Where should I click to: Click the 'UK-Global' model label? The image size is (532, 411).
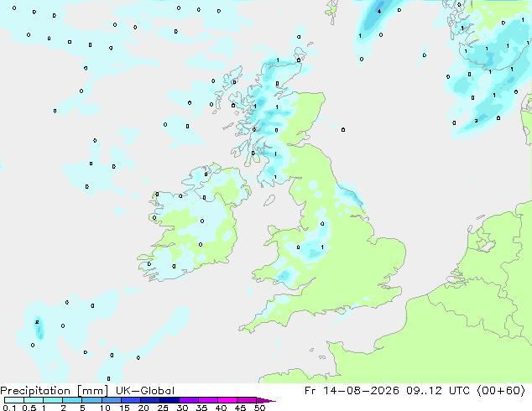(145, 391)
